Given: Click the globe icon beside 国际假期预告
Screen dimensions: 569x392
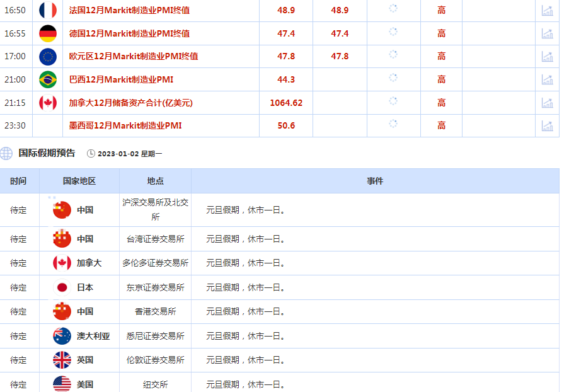Looking at the screenshot, I should tap(6, 153).
